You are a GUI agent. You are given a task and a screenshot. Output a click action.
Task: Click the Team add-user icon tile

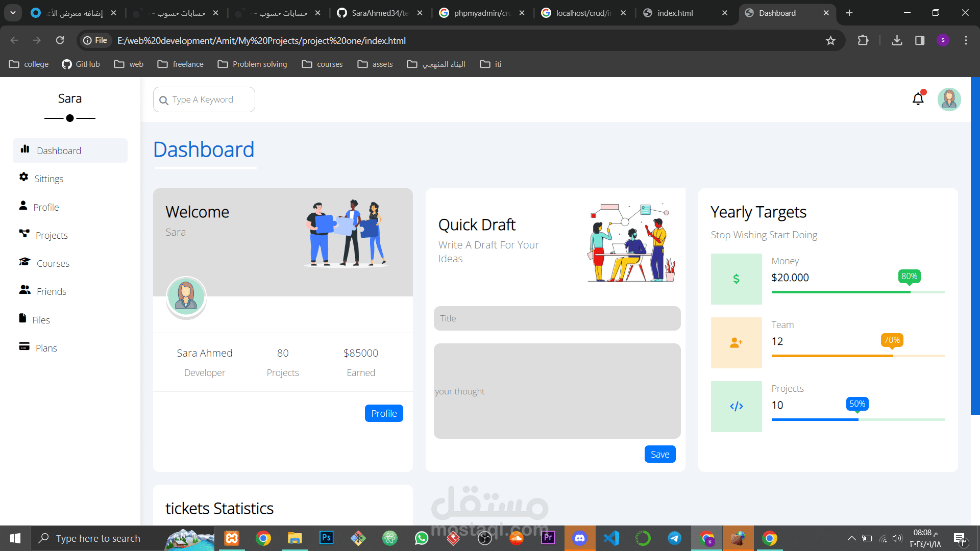tap(736, 343)
